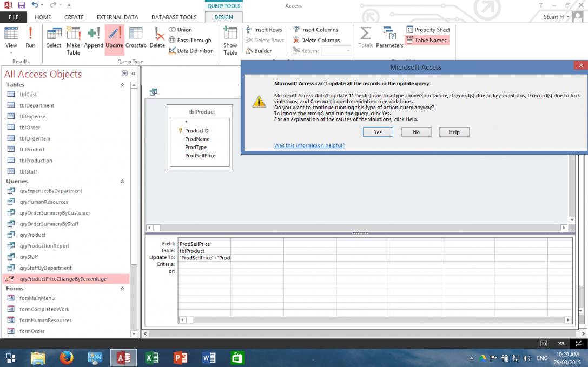The height and width of the screenshot is (367, 588).
Task: Select Union query option
Action: pyautogui.click(x=180, y=30)
